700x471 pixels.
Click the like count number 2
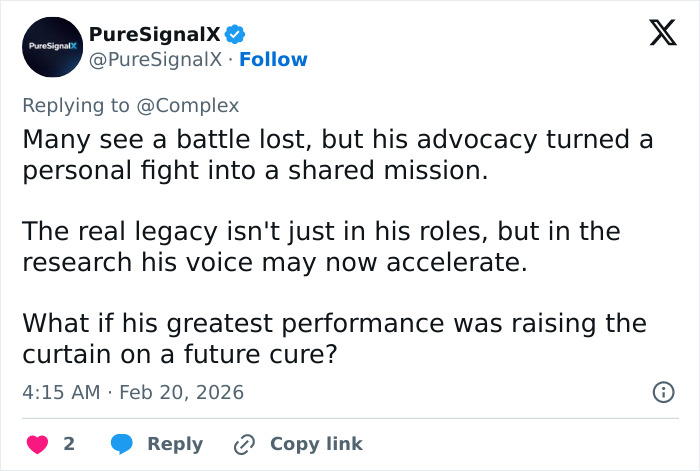click(69, 444)
